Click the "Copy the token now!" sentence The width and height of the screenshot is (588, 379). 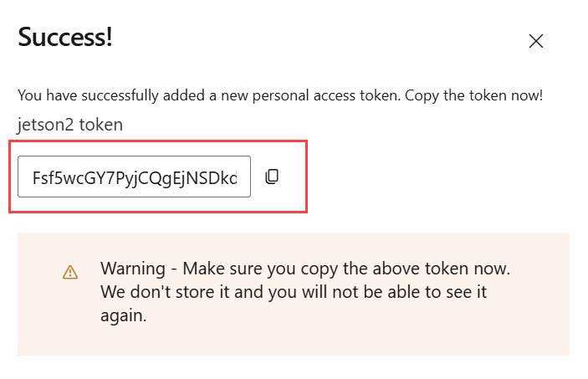pyautogui.click(x=474, y=95)
